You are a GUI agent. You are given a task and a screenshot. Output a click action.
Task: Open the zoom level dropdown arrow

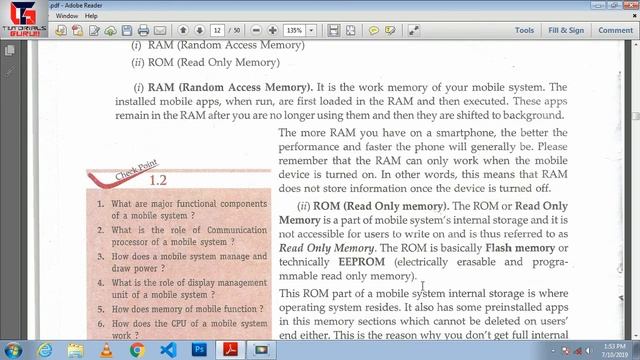[x=311, y=31]
